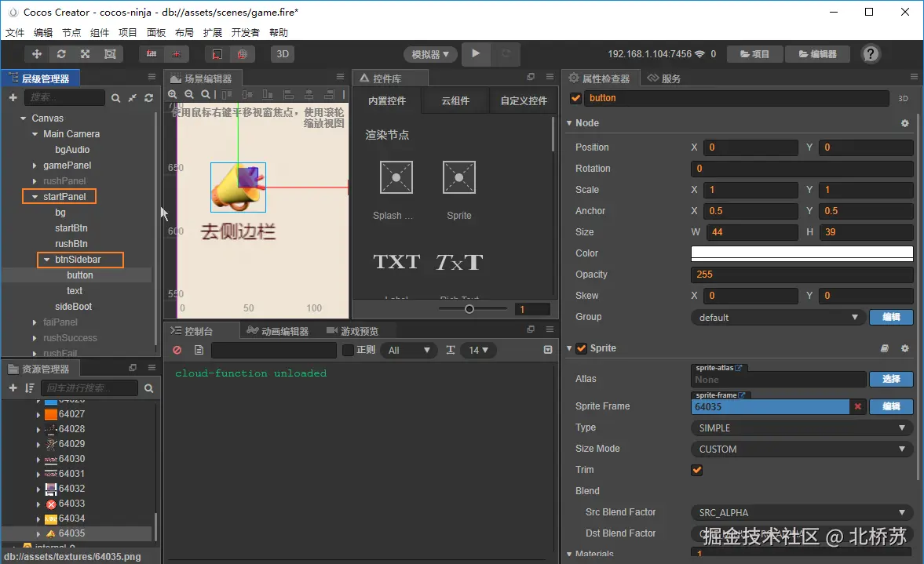The height and width of the screenshot is (564, 924).
Task: Switch to the 动画编辑器 tab
Action: (278, 331)
